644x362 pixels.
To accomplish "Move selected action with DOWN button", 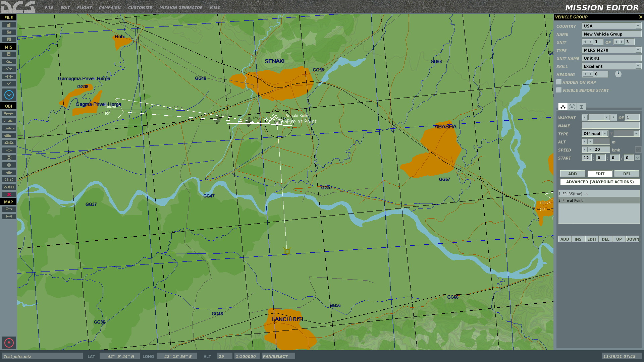I will tap(633, 239).
